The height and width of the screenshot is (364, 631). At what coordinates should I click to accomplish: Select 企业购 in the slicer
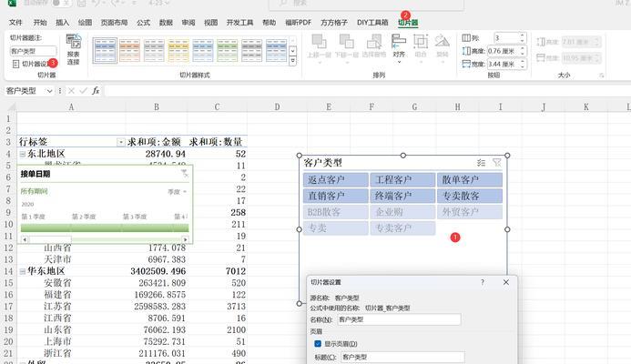402,212
